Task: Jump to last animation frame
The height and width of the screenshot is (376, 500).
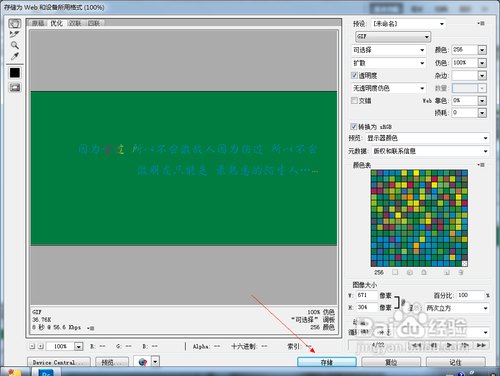Action: point(481,345)
